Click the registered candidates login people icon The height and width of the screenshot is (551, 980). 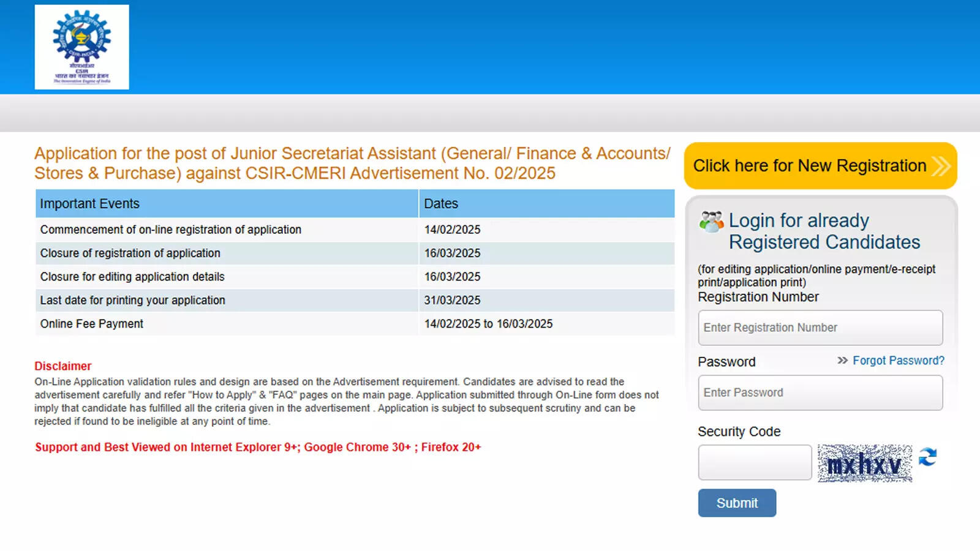(x=710, y=222)
